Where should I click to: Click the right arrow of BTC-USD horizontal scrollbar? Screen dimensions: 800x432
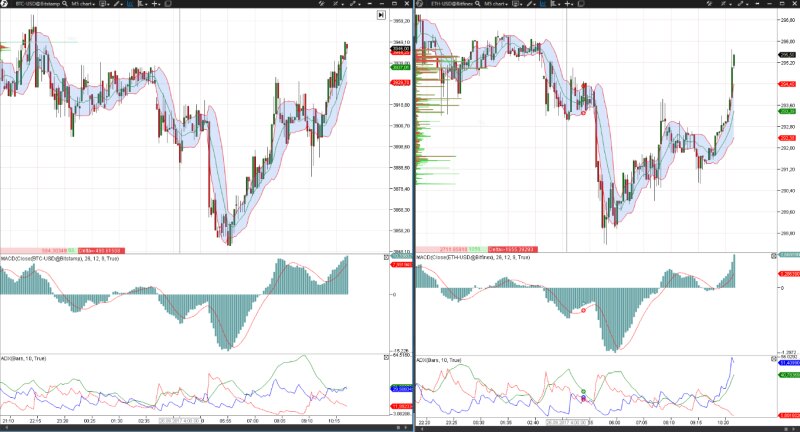(406, 428)
